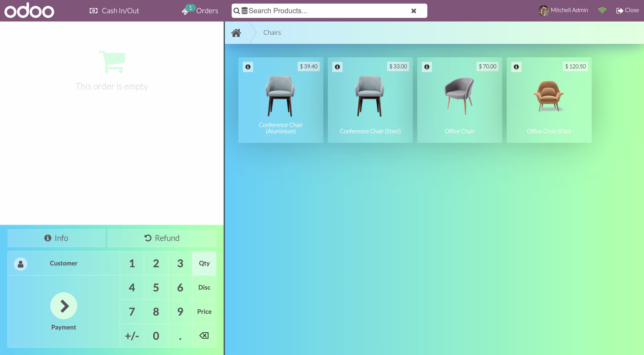The height and width of the screenshot is (355, 644).
Task: Add Conference Chair (Steel) to order
Action: point(370,100)
